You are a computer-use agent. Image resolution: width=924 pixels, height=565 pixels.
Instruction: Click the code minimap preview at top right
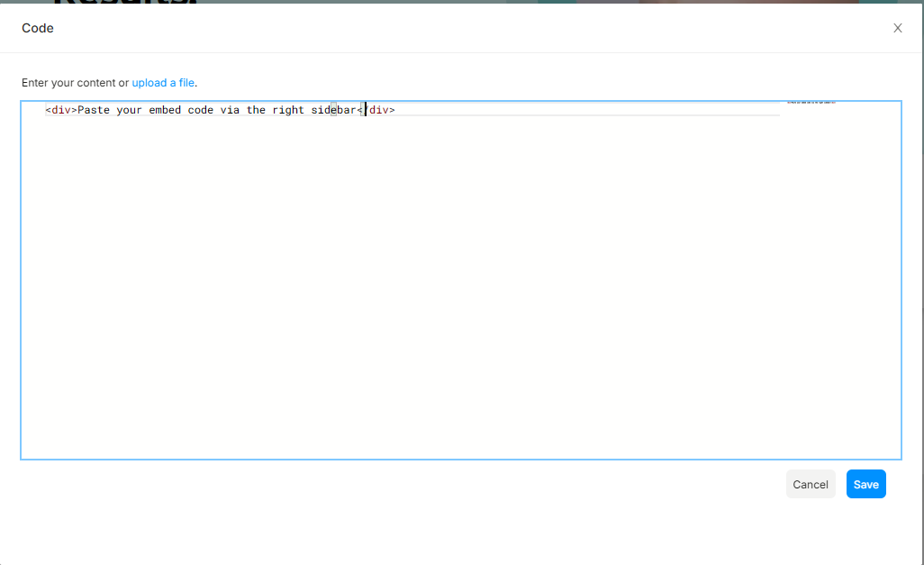811,103
